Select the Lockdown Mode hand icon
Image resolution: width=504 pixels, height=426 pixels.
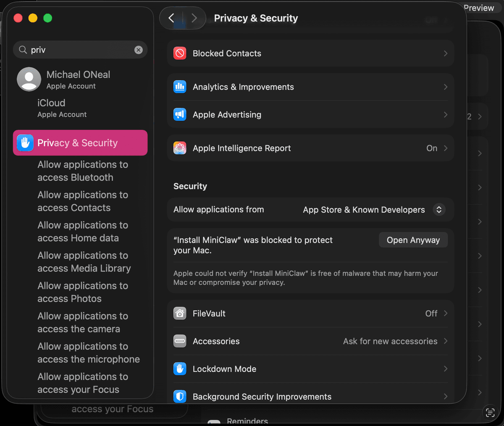[x=180, y=369]
